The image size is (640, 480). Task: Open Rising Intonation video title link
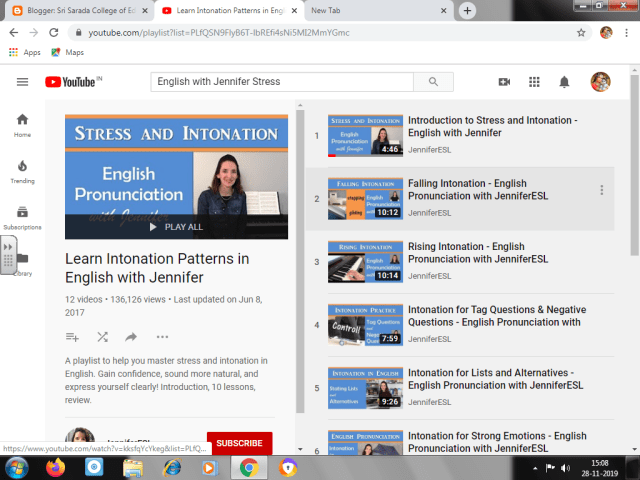[478, 252]
